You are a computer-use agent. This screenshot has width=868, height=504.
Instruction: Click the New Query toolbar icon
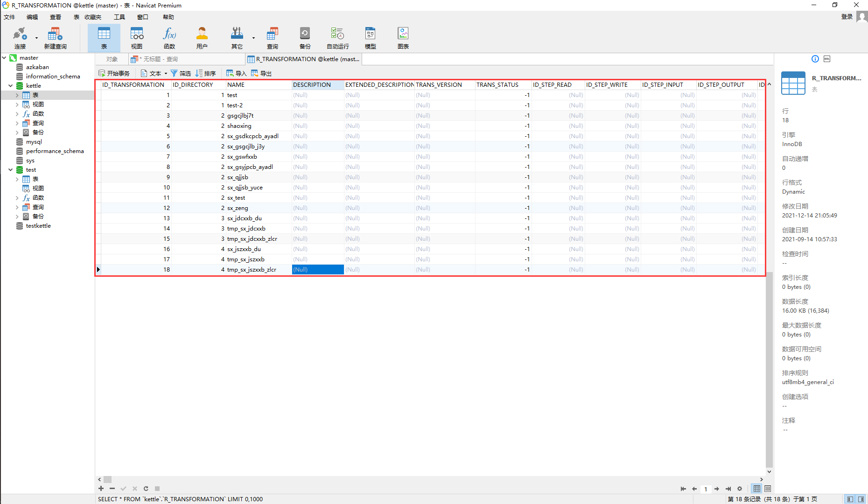pos(55,38)
